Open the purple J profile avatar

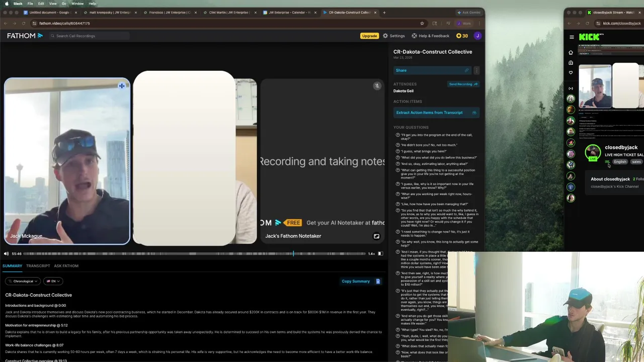tap(477, 36)
